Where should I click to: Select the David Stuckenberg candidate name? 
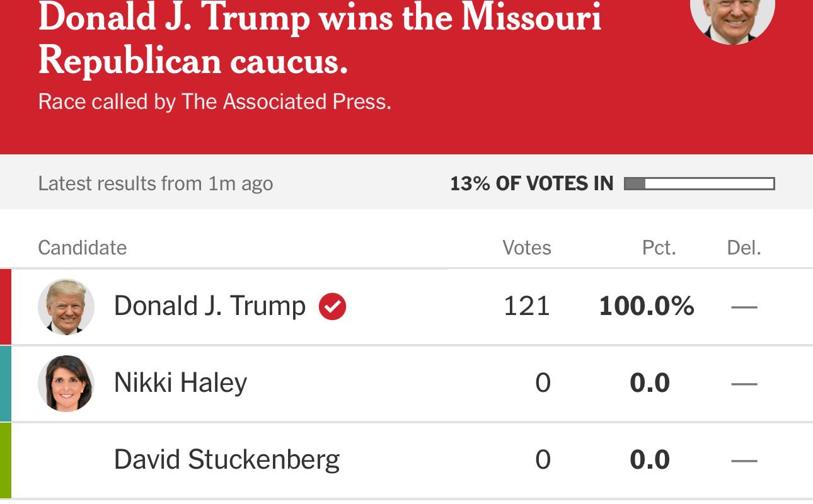tap(226, 459)
